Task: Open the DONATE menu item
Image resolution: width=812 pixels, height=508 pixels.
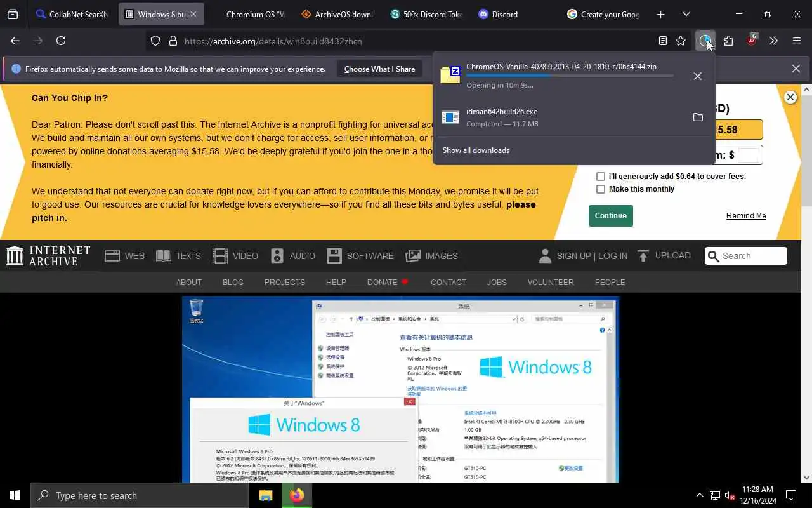Action: pyautogui.click(x=388, y=282)
